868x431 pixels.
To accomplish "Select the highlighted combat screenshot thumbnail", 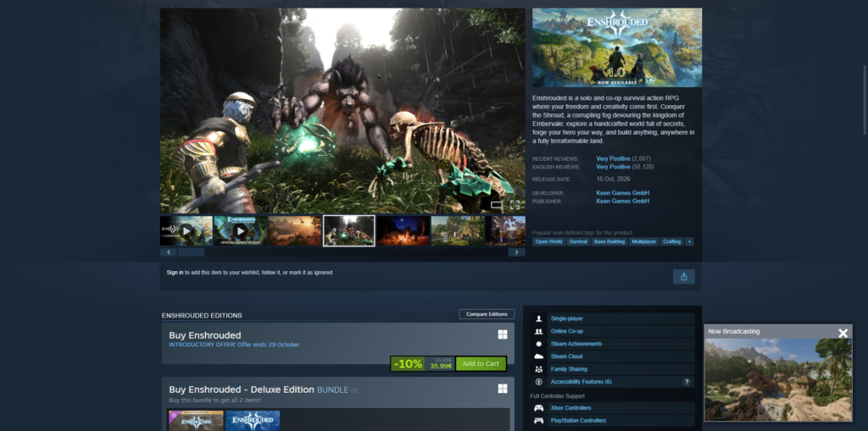I will (348, 230).
